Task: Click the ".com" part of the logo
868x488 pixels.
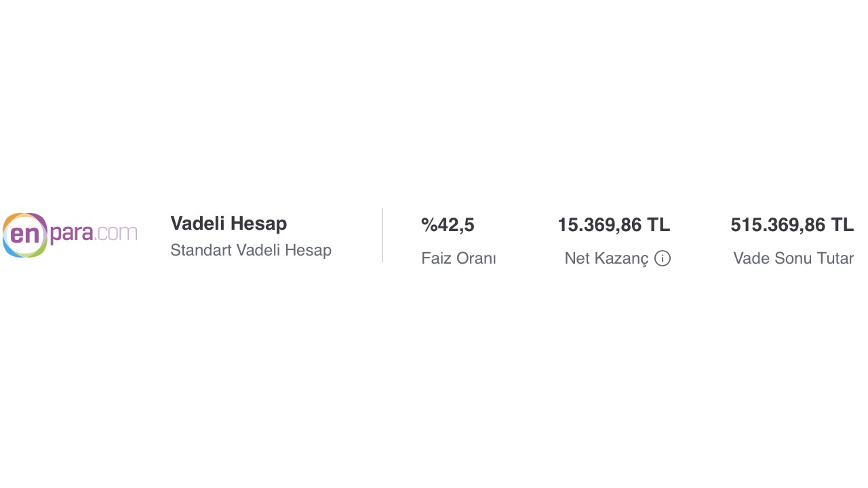Action: 117,233
